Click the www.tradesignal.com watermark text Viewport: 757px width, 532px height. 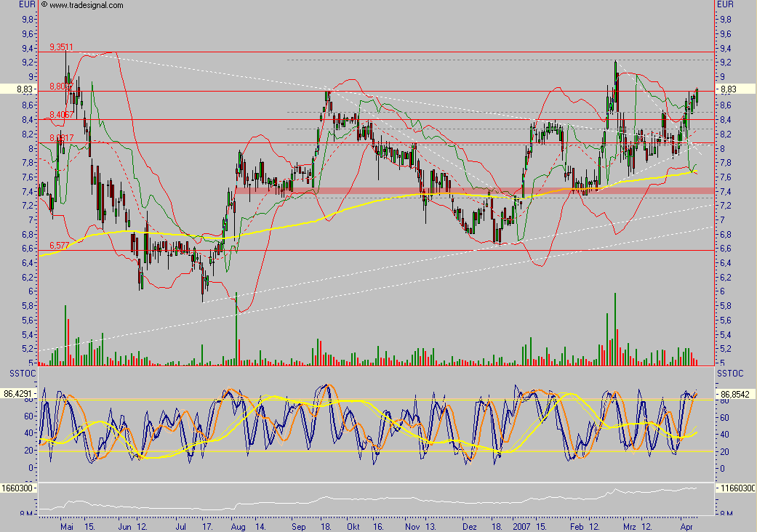[87, 5]
